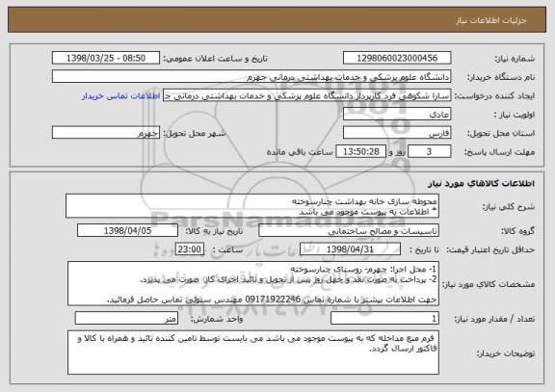
Task: Click the label شرح کلی نیاز
Action: (x=509, y=207)
